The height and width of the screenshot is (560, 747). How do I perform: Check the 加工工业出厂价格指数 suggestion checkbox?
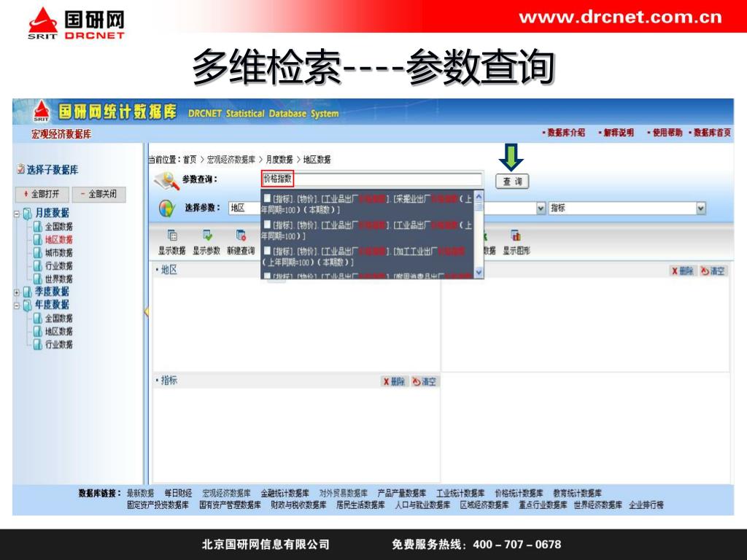point(267,251)
